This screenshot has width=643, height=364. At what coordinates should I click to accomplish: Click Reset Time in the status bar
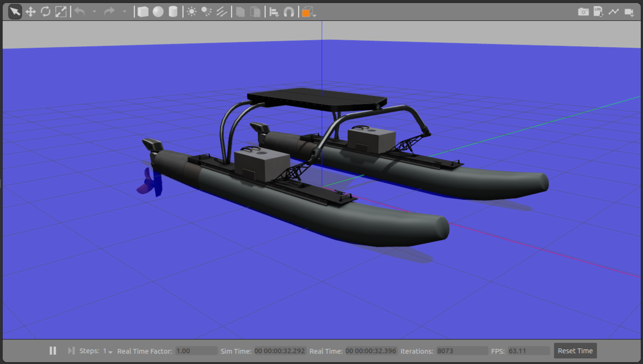[x=575, y=350]
